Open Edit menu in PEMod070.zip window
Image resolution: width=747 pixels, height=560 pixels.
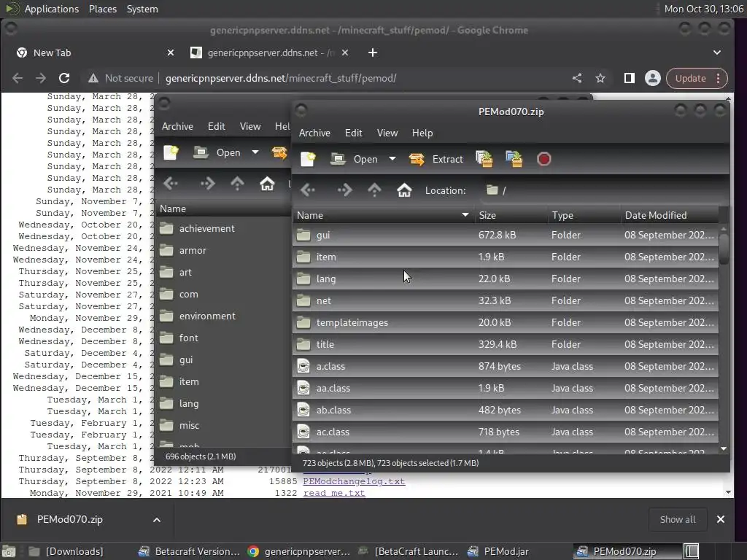tap(354, 133)
